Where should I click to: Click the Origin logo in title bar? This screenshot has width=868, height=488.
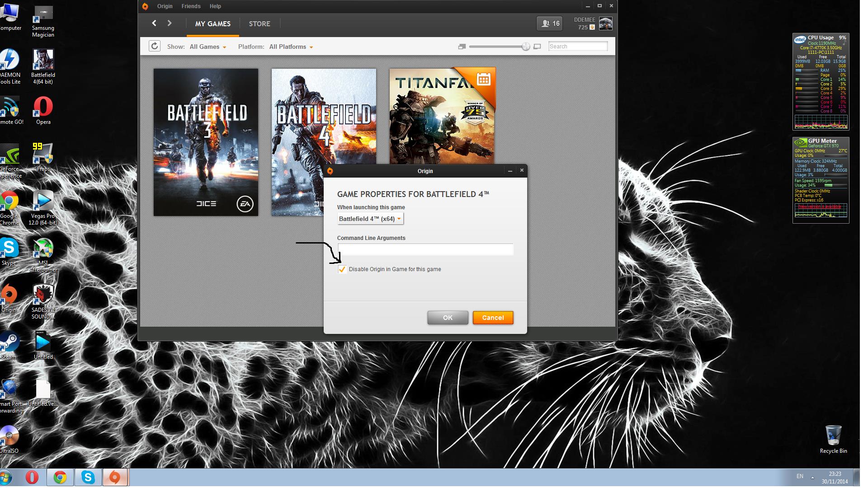click(145, 6)
